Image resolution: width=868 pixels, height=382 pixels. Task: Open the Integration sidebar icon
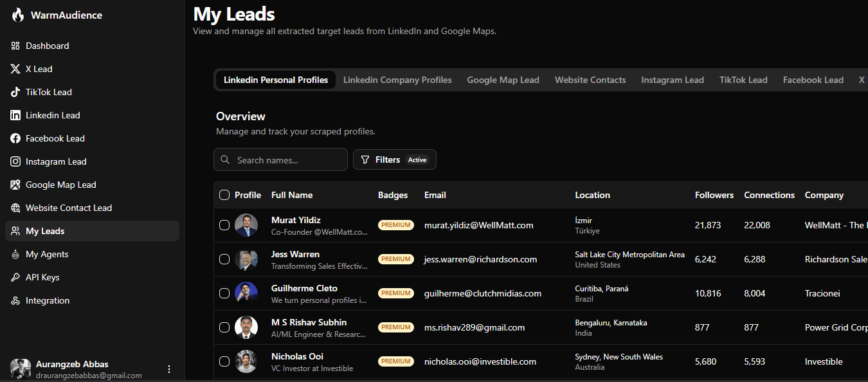(x=15, y=300)
